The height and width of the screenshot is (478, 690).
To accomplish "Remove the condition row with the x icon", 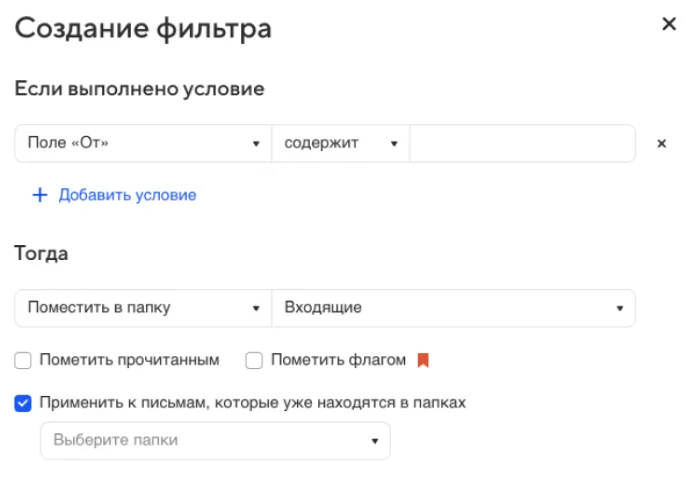I will point(661,144).
